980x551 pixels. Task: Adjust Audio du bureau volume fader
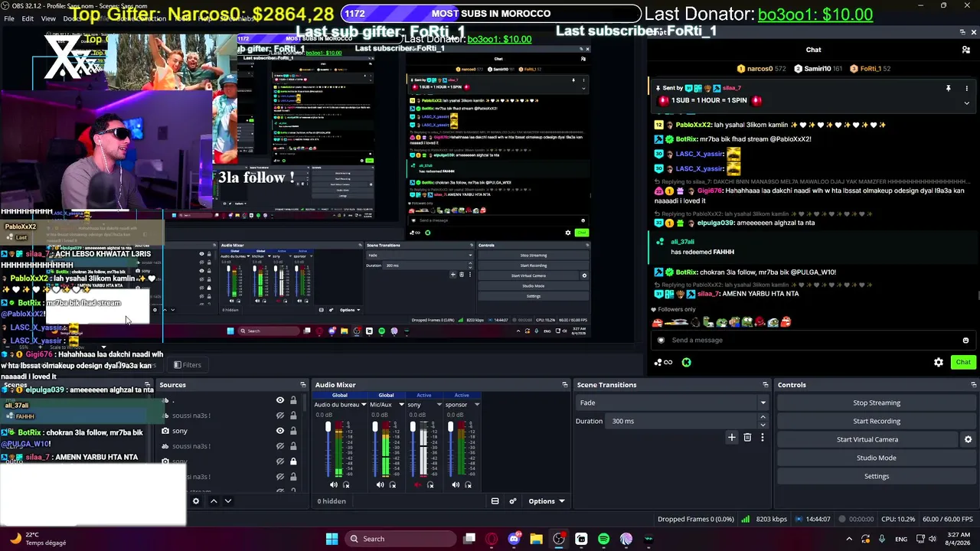pyautogui.click(x=328, y=427)
